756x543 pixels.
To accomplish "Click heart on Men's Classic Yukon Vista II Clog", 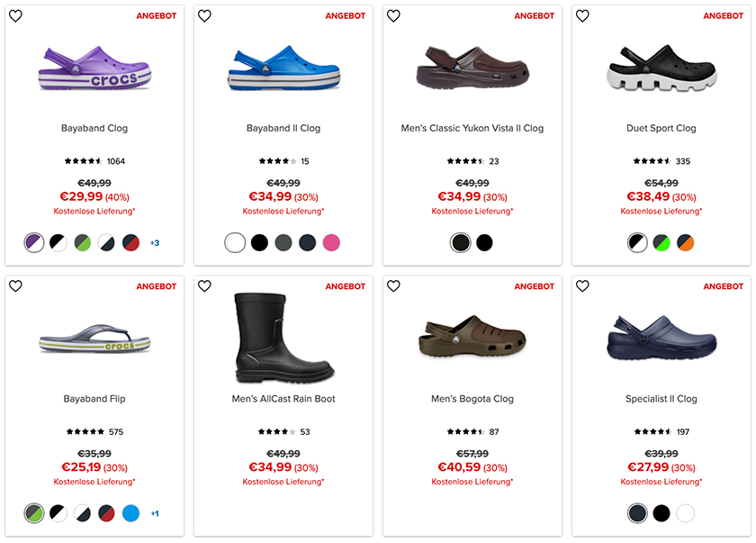I will (x=393, y=16).
